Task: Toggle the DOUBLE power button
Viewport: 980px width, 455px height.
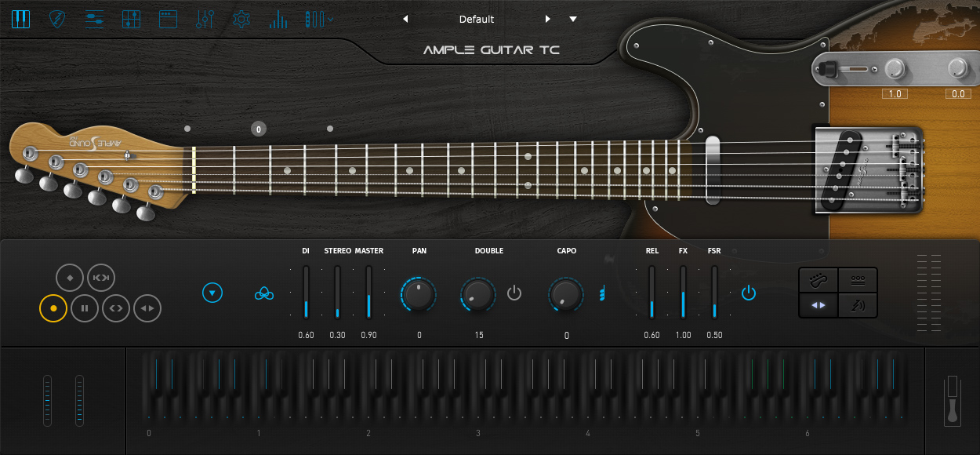Action: [x=515, y=293]
